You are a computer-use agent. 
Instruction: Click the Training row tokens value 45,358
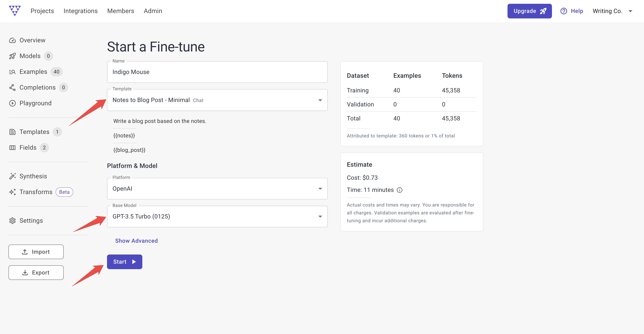[x=451, y=90]
